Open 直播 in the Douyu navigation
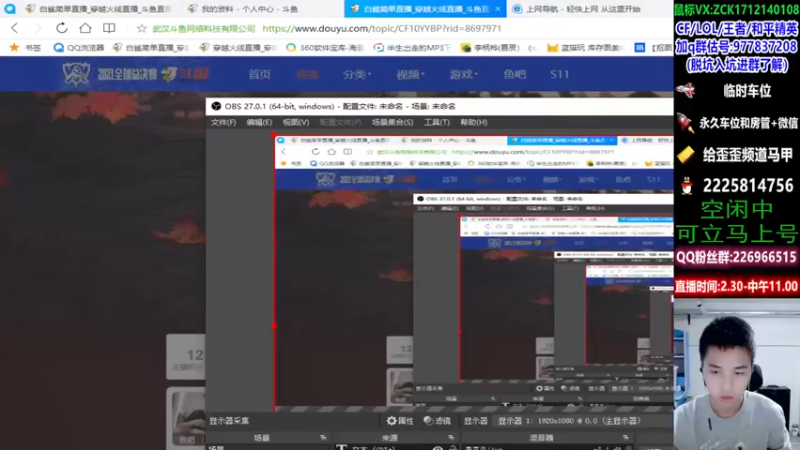Screen dimensions: 800x450 click(307, 74)
